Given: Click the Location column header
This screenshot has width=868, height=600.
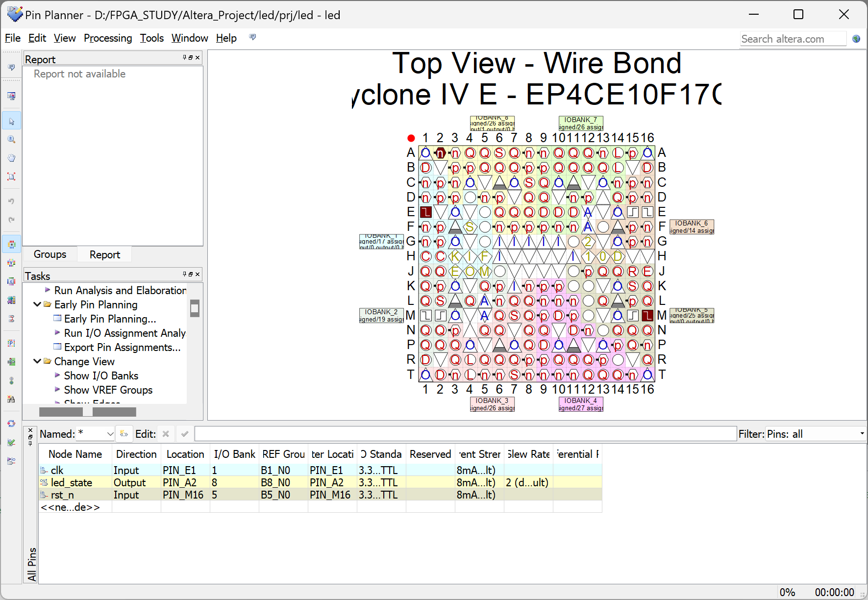Looking at the screenshot, I should coord(185,454).
